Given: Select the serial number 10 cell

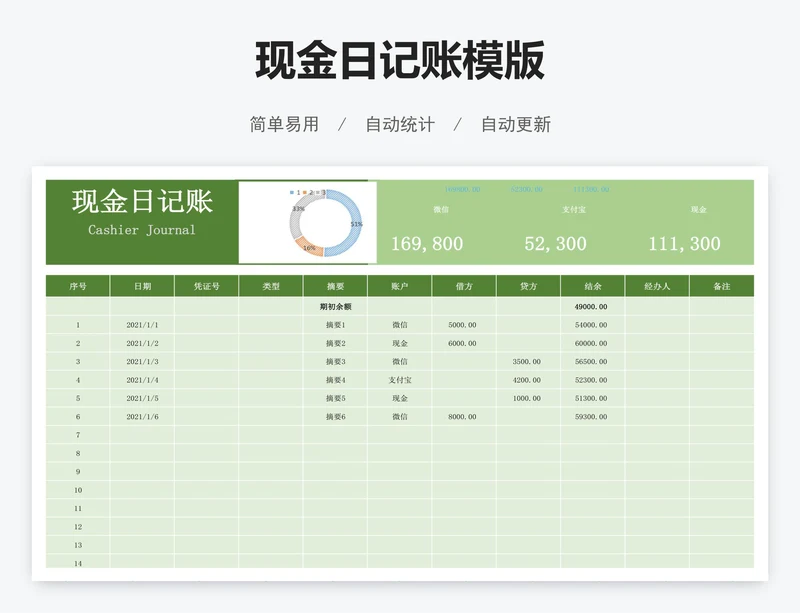Looking at the screenshot, I should (78, 490).
